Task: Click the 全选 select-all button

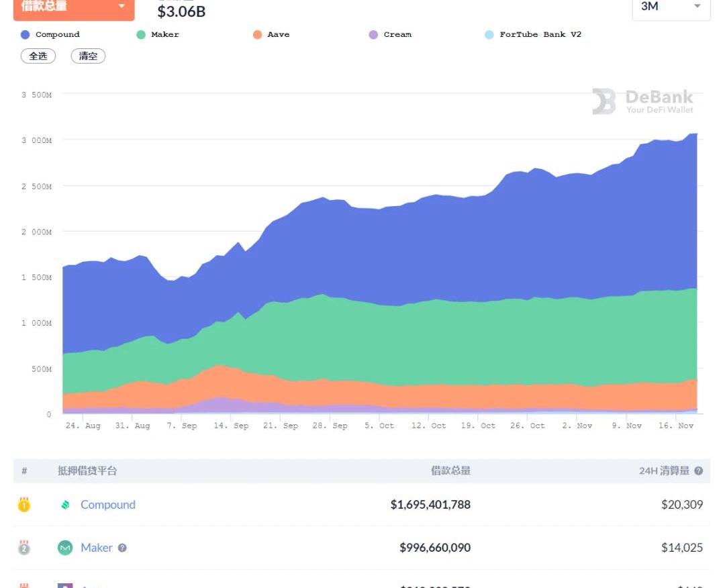Action: (x=38, y=56)
